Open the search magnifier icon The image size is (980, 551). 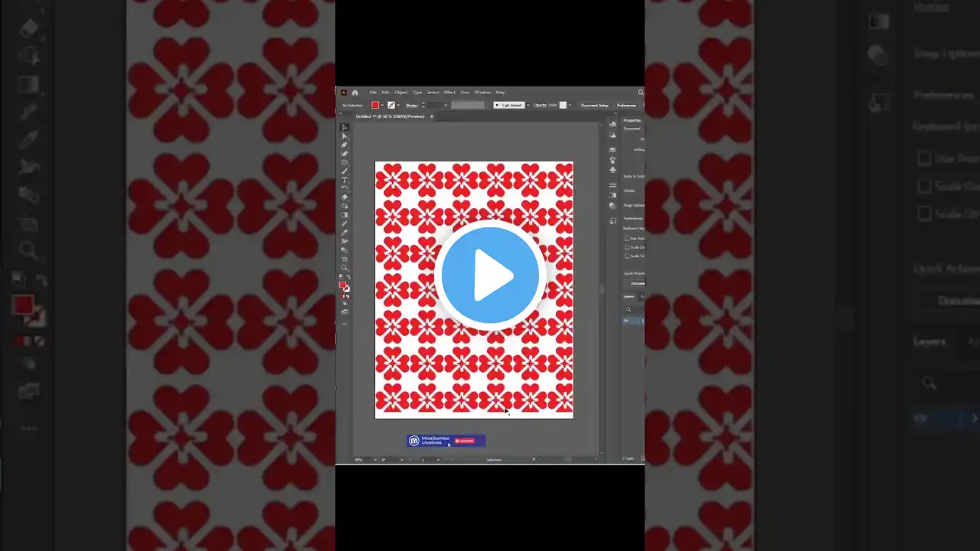(x=640, y=93)
